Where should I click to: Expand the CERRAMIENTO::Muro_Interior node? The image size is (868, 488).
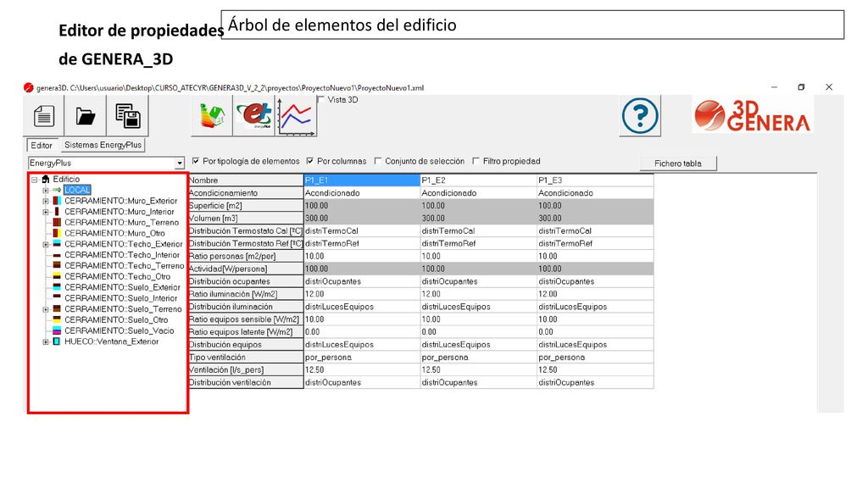click(46, 212)
